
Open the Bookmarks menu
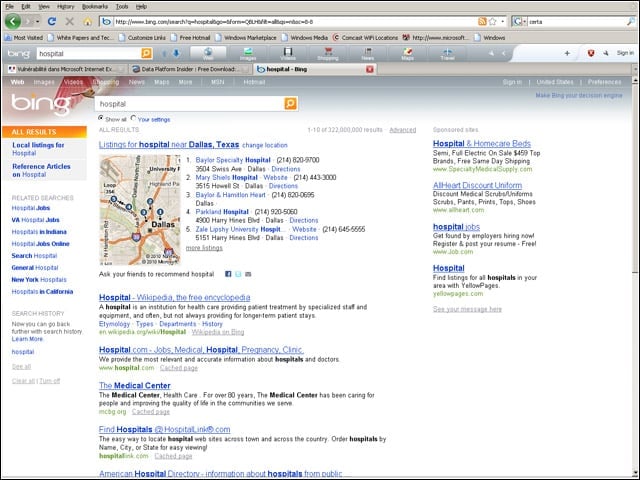click(x=95, y=7)
